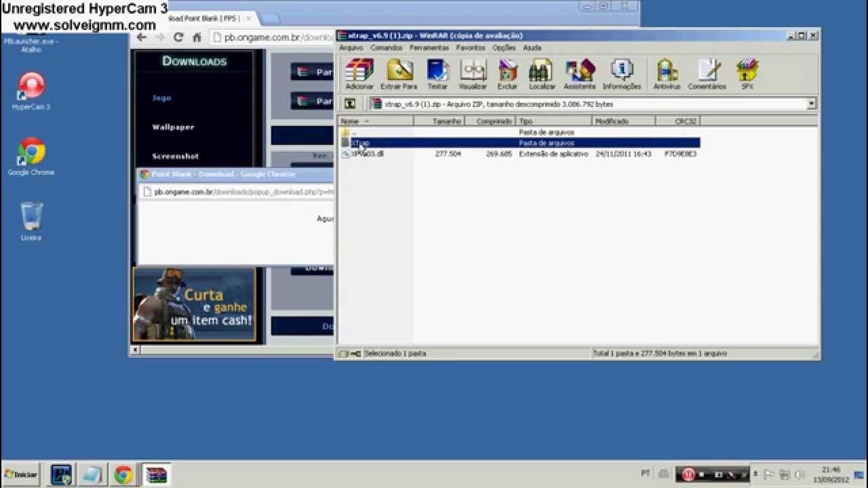Click the Chrome taskbar icon
Image resolution: width=868 pixels, height=488 pixels.
click(123, 474)
